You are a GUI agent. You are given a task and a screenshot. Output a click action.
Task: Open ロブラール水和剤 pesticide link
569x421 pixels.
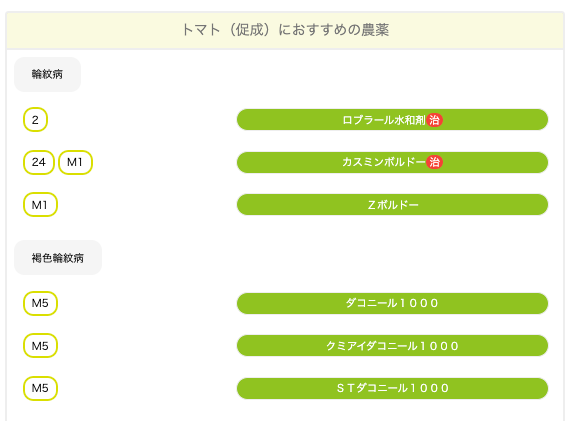click(392, 120)
